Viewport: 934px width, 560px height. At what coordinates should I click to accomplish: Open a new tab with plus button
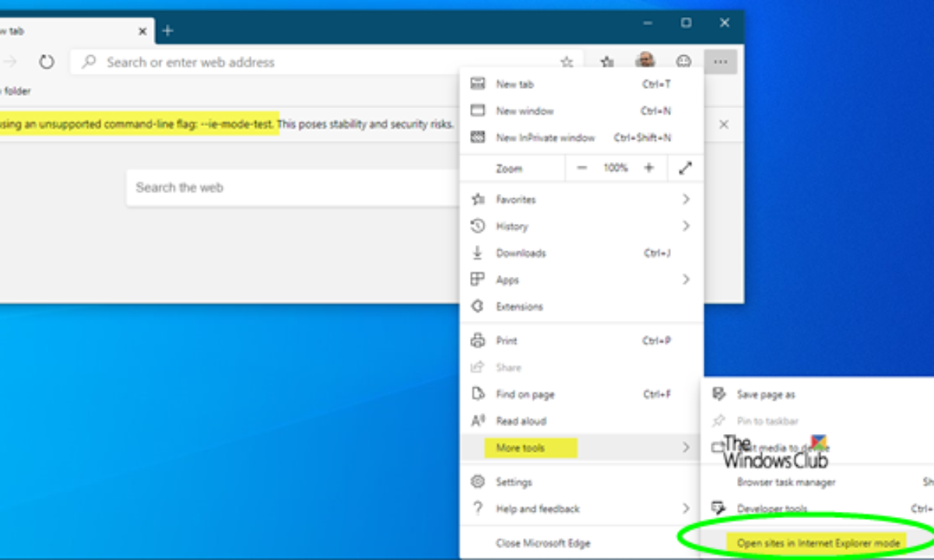167,31
